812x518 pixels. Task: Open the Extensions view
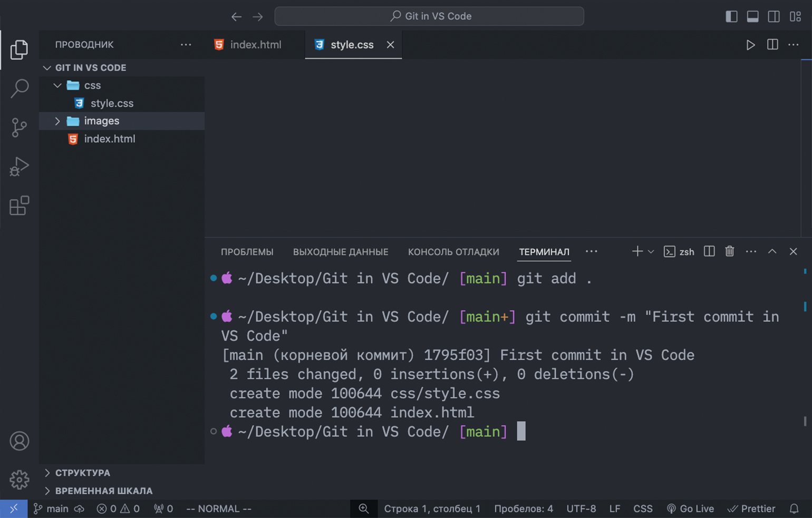pos(19,205)
